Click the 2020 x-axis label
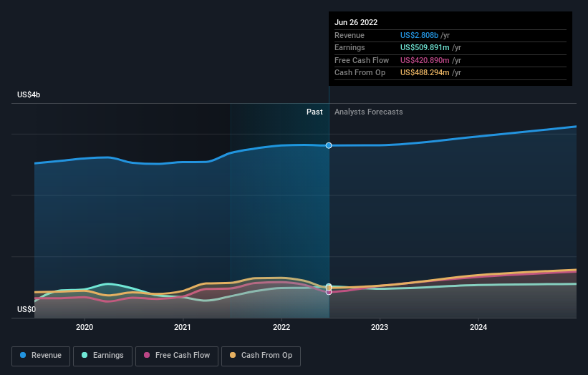The width and height of the screenshot is (588, 375). (x=85, y=327)
